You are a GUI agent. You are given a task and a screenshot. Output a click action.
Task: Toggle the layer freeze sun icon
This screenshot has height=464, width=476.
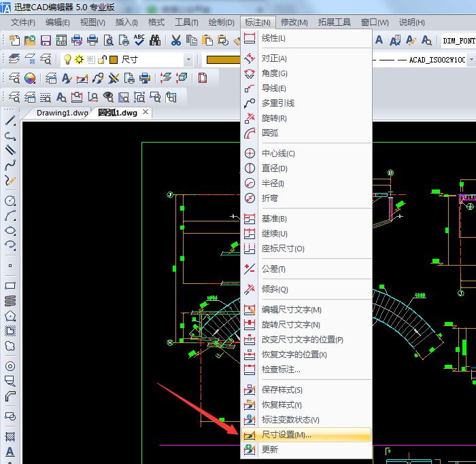[x=80, y=59]
